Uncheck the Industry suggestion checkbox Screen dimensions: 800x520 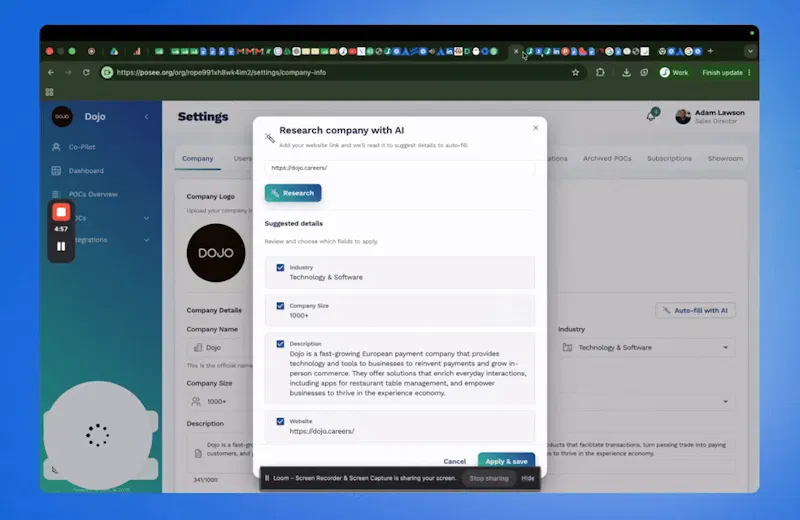[x=280, y=267]
